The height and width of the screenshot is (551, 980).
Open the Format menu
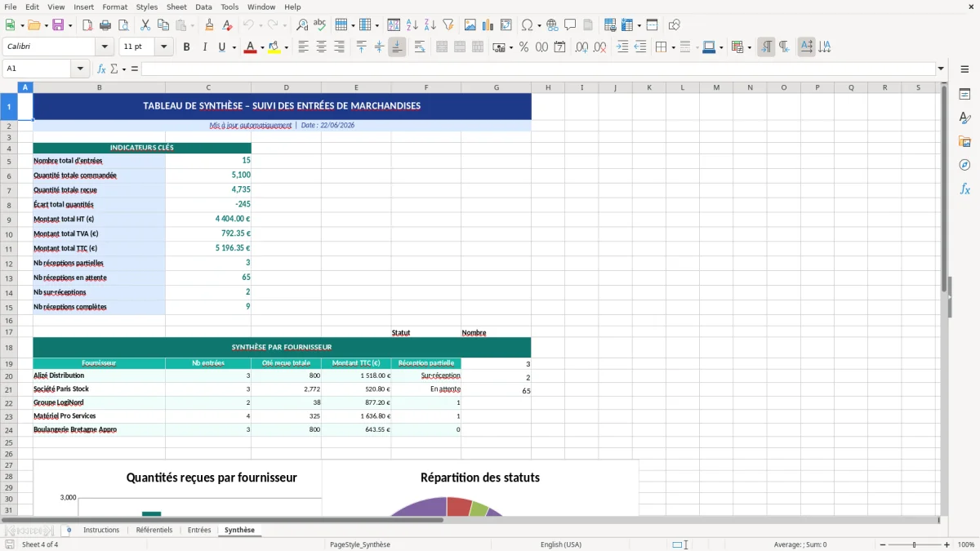coord(114,7)
